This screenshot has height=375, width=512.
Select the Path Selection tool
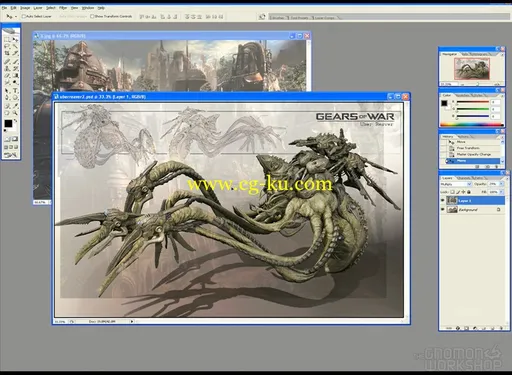[7, 91]
